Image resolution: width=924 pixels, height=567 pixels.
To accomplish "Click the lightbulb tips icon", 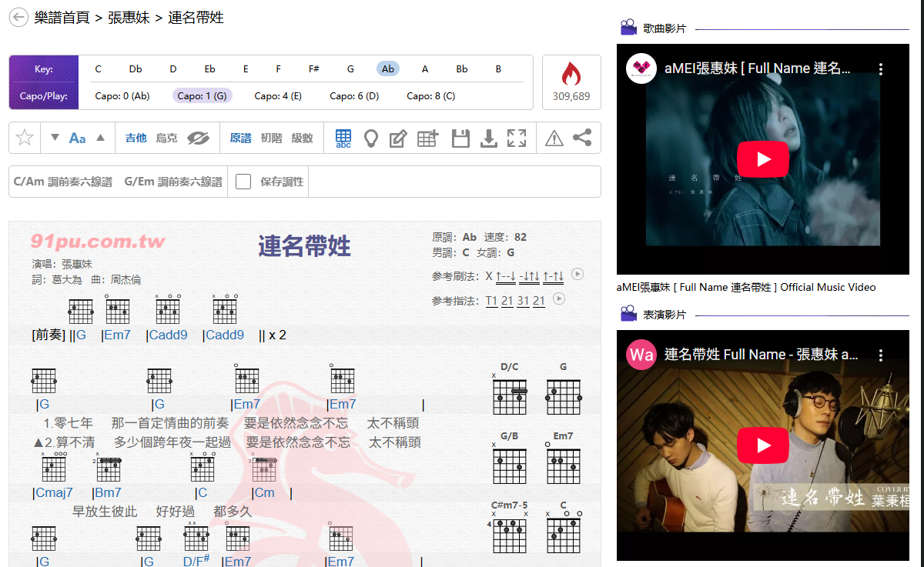I will (371, 138).
